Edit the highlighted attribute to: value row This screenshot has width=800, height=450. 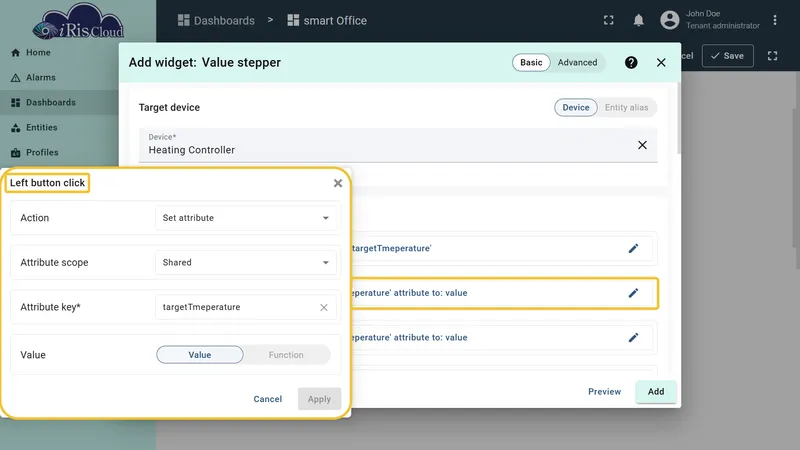[x=633, y=293]
